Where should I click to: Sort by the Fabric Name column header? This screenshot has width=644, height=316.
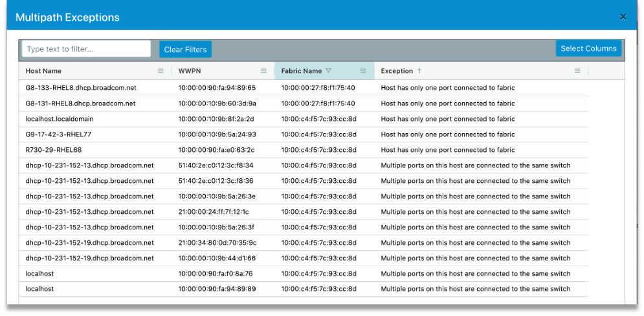pos(302,71)
